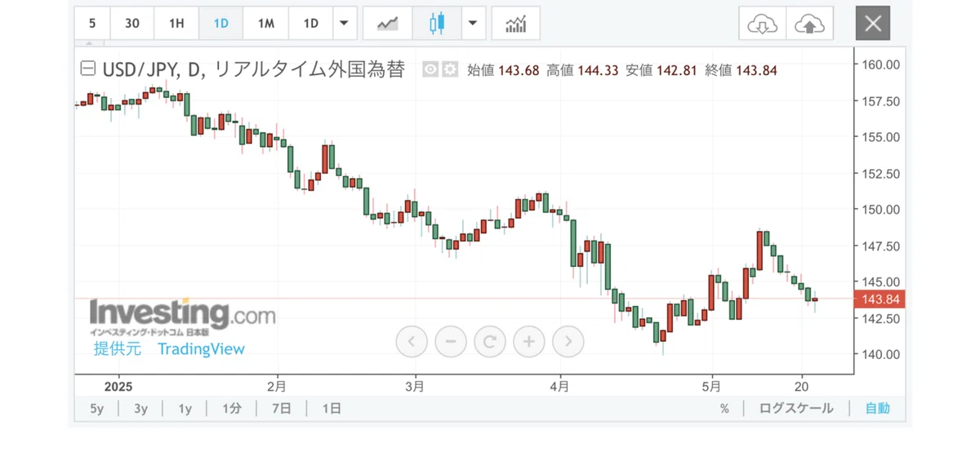Zoom out with the minus circle button
The height and width of the screenshot is (452, 980).
451,341
